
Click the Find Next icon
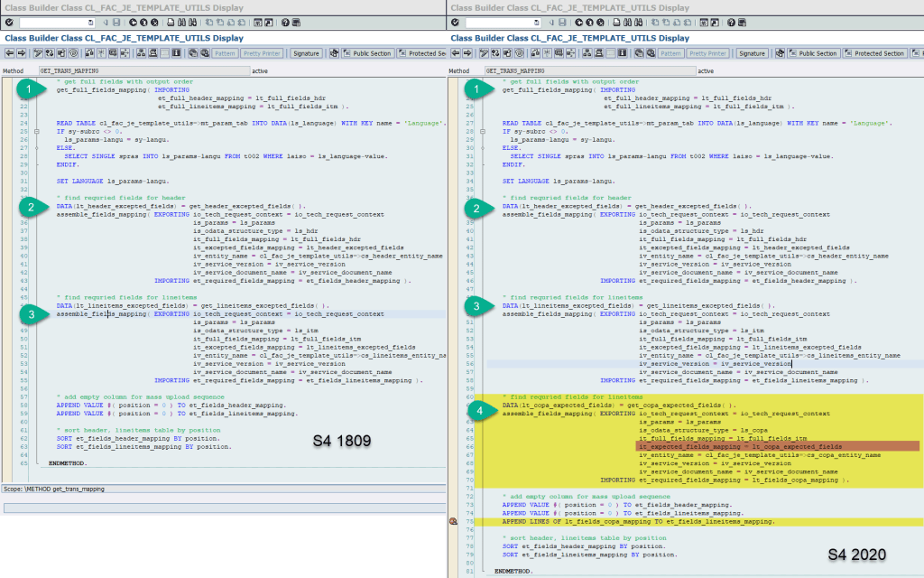click(191, 23)
